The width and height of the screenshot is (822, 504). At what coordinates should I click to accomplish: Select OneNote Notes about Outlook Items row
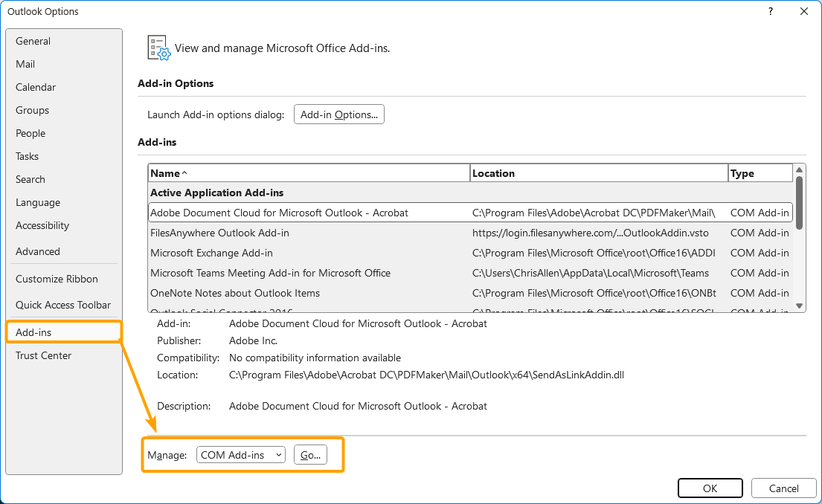point(470,293)
